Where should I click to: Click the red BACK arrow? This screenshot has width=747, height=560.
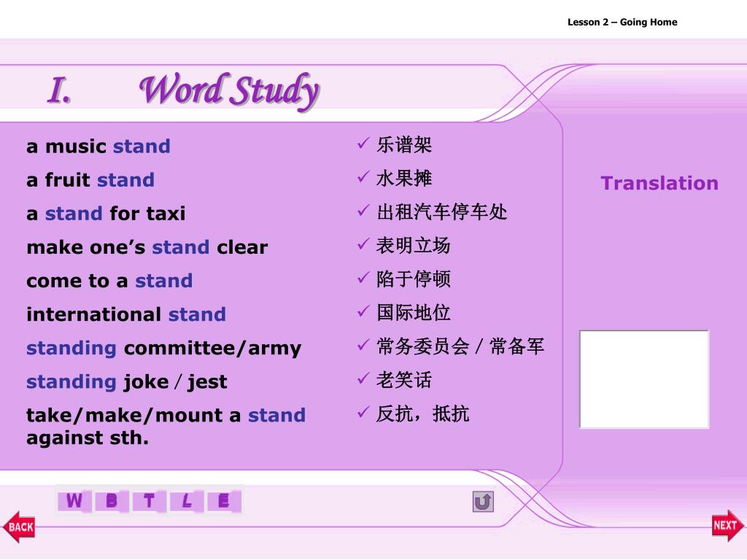coord(19,526)
